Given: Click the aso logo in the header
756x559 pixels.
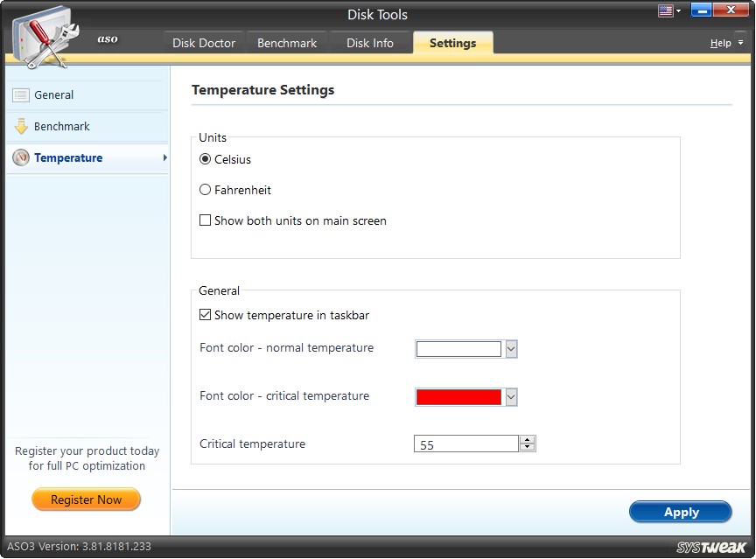Looking at the screenshot, I should (107, 38).
